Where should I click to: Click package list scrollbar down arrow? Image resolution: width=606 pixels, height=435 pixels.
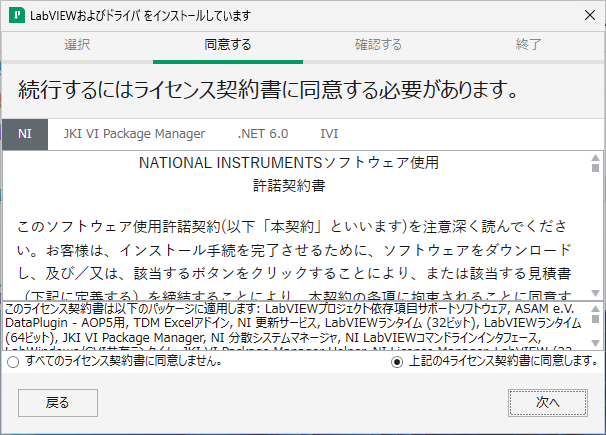[596, 343]
